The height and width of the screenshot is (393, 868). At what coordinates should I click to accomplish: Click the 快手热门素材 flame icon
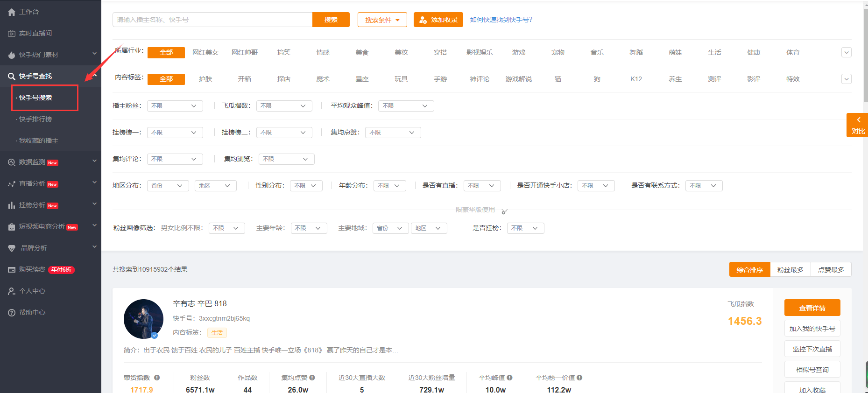[12, 55]
